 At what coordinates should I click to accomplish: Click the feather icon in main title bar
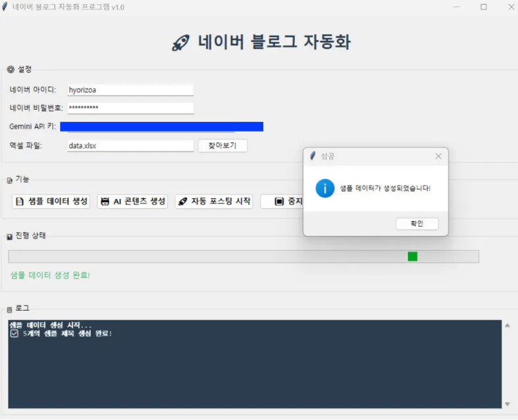5,7
